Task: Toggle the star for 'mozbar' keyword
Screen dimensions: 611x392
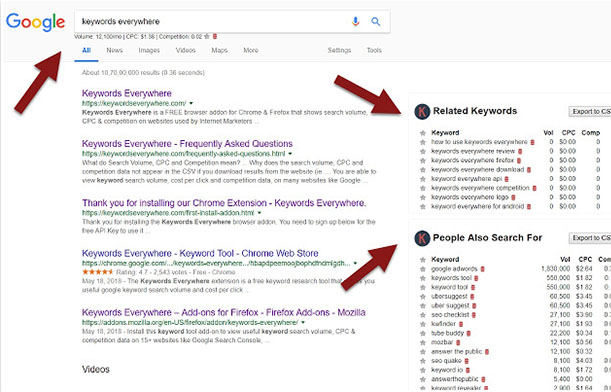Action: tap(423, 343)
